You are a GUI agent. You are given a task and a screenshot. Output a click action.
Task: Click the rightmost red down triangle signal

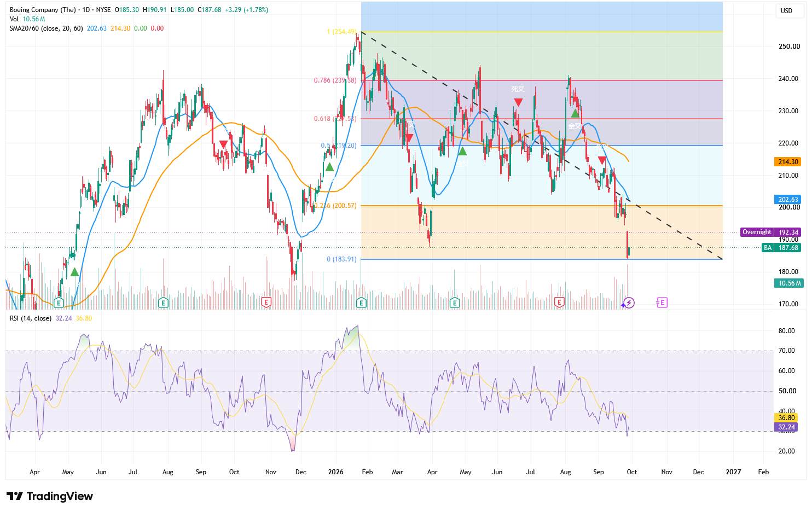coord(602,160)
